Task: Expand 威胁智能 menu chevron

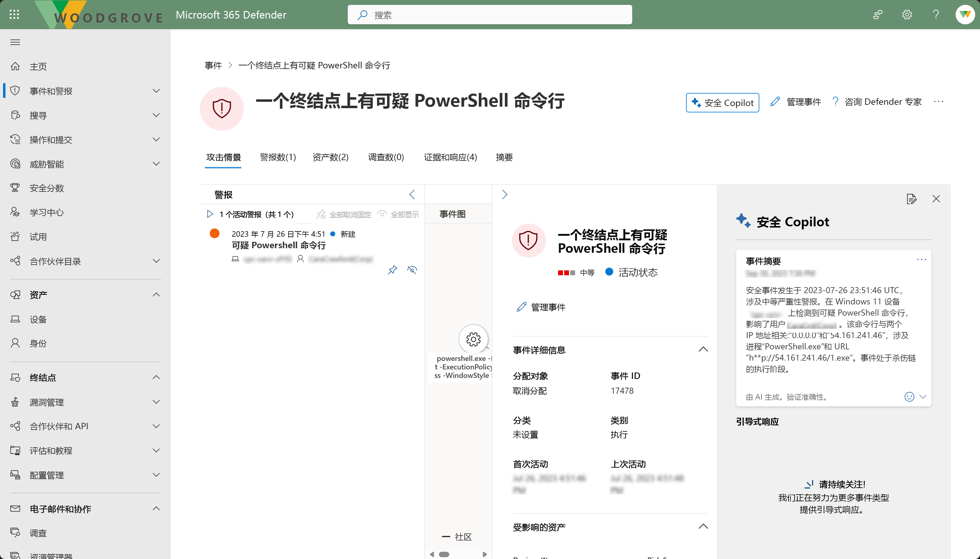Action: [x=156, y=164]
